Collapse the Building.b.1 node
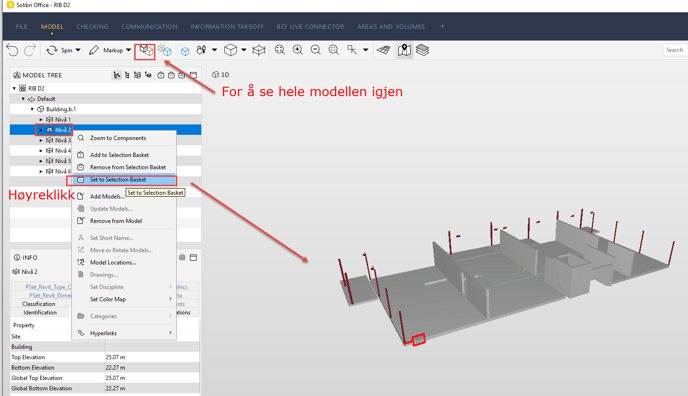The height and width of the screenshot is (396, 688). tap(32, 109)
